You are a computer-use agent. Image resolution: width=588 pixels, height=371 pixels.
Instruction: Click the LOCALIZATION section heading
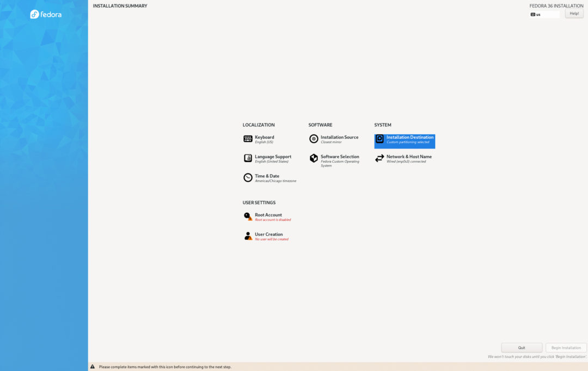coord(259,125)
